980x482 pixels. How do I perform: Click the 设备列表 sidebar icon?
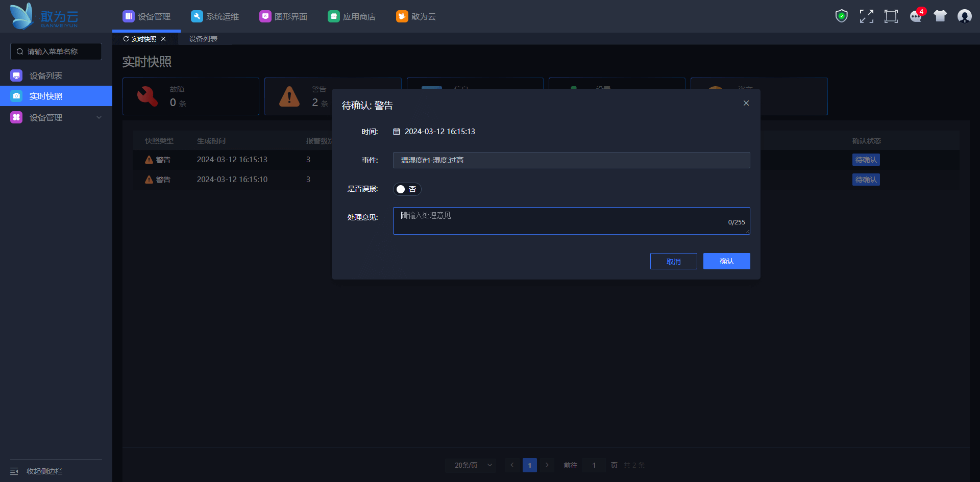(16, 75)
